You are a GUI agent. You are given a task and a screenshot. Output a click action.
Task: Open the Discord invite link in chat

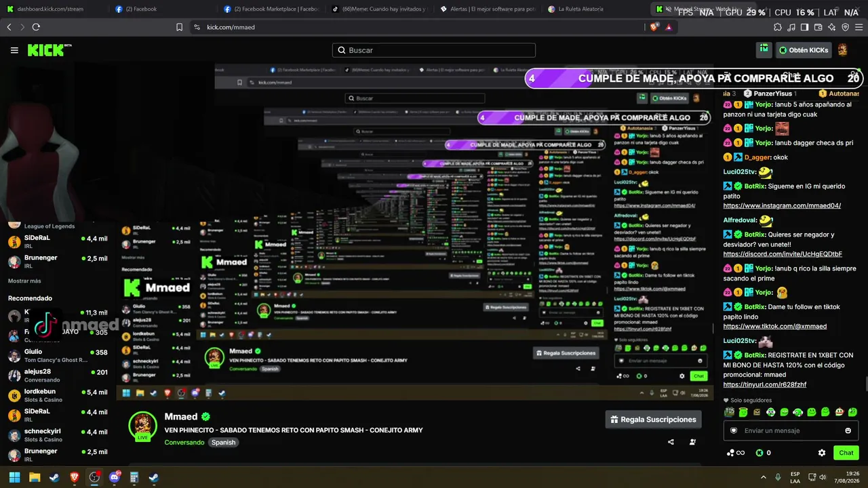(783, 254)
